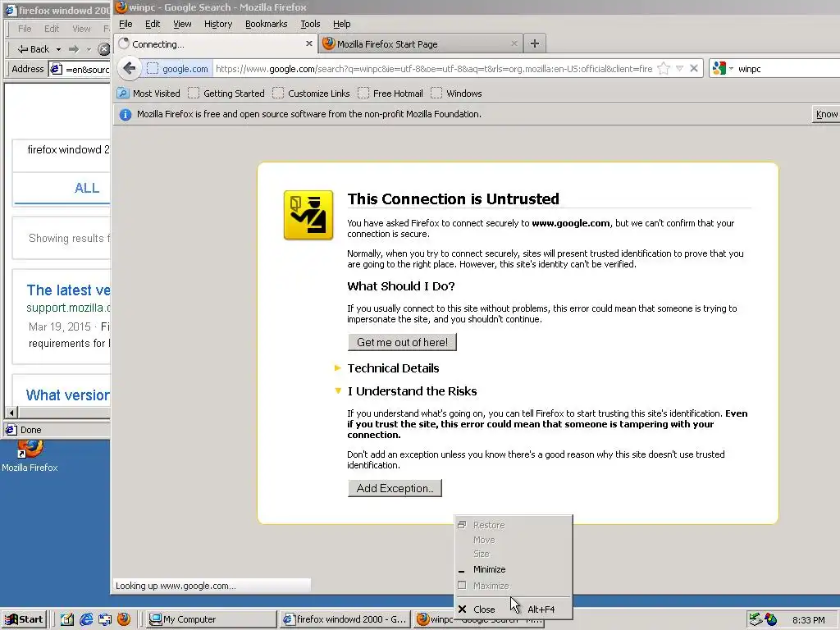Open the Getting Started bookmark
Screen dimensions: 840x630
tap(226, 94)
